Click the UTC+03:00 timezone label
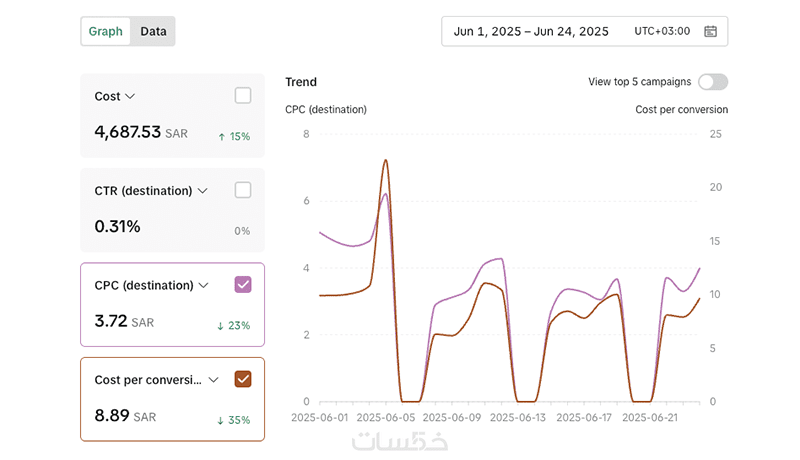This screenshot has height=460, width=800. (x=662, y=31)
